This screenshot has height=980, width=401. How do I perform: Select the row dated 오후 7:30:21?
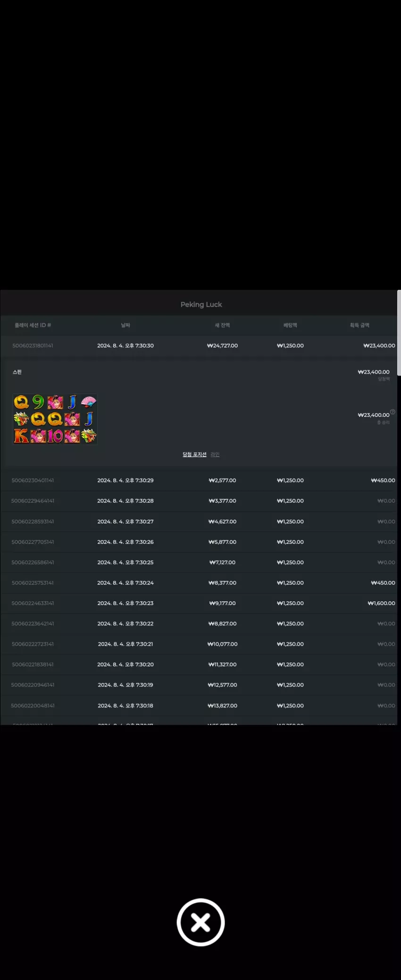[x=199, y=644]
